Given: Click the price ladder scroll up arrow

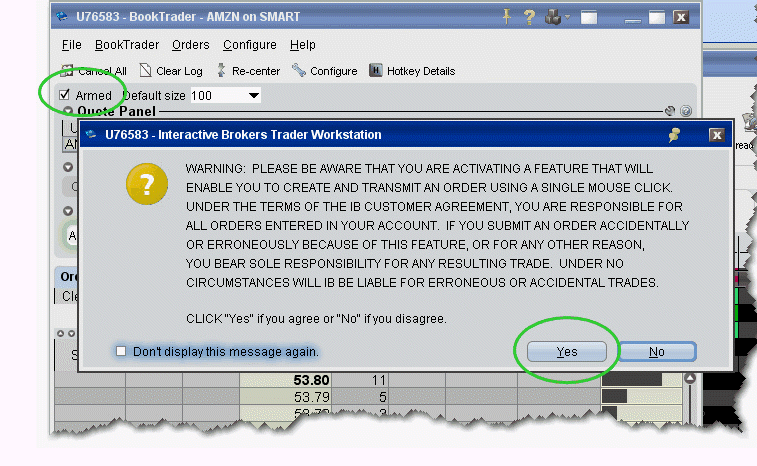Looking at the screenshot, I should [690, 378].
